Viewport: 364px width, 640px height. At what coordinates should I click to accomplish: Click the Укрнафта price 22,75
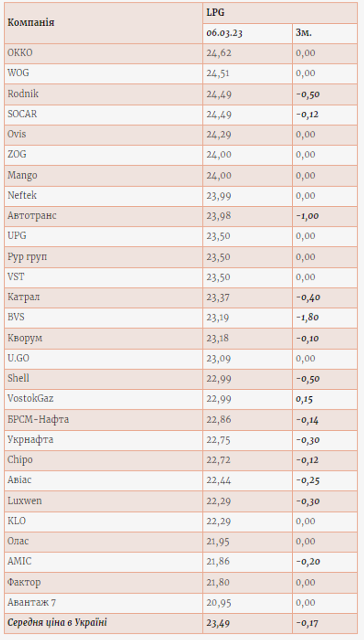pos(218,440)
